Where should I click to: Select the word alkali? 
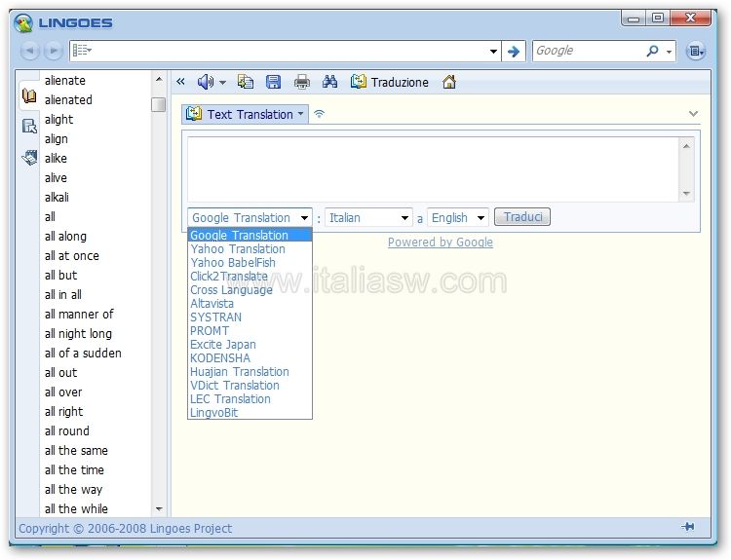(57, 198)
